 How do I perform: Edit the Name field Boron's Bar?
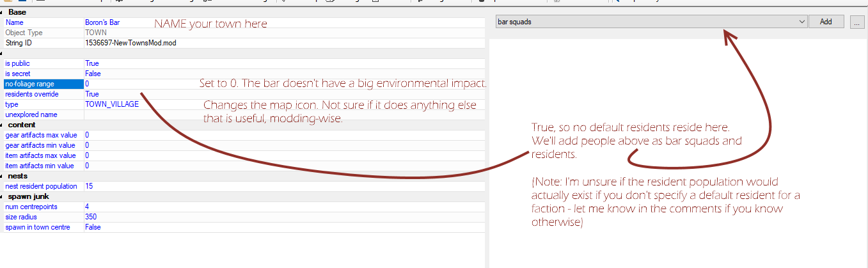click(x=102, y=22)
